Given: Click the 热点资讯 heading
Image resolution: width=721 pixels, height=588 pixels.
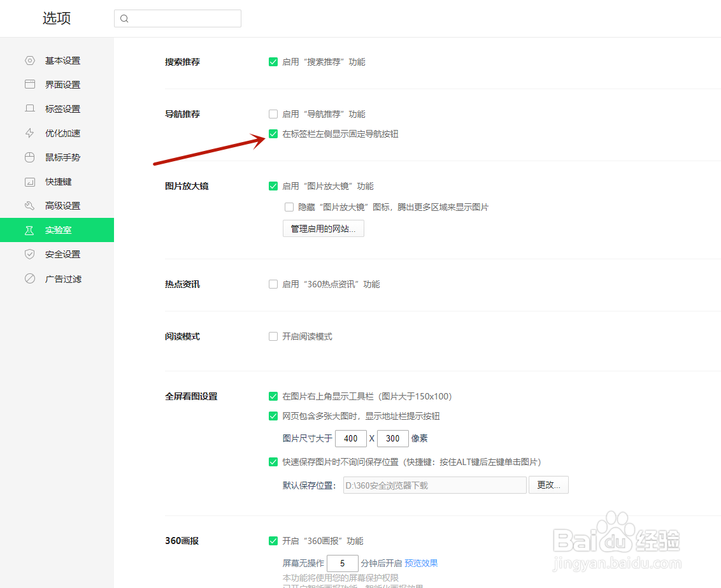Looking at the screenshot, I should pyautogui.click(x=183, y=284).
